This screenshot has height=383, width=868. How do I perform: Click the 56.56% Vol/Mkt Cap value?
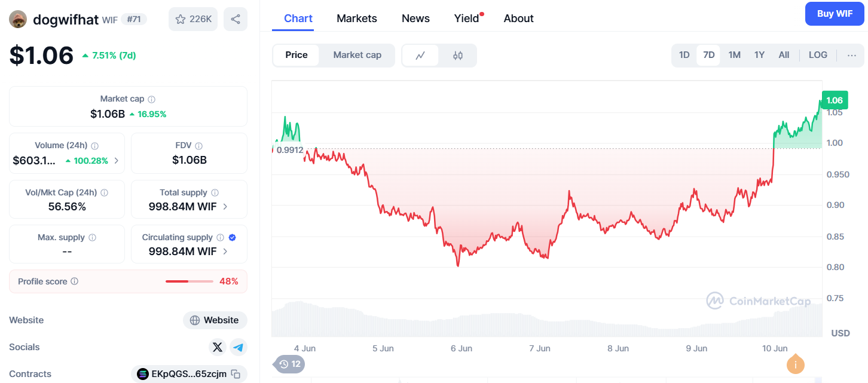pyautogui.click(x=67, y=207)
